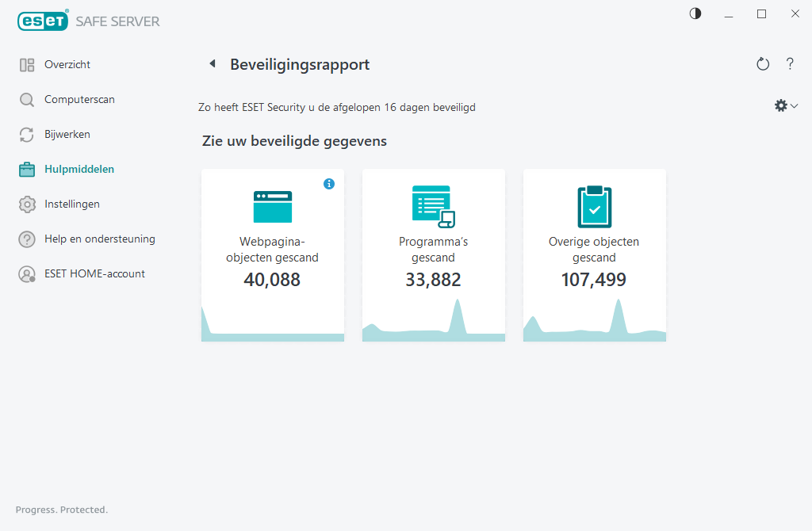Click the Programma's gescand document icon
812x531 pixels.
pos(434,207)
